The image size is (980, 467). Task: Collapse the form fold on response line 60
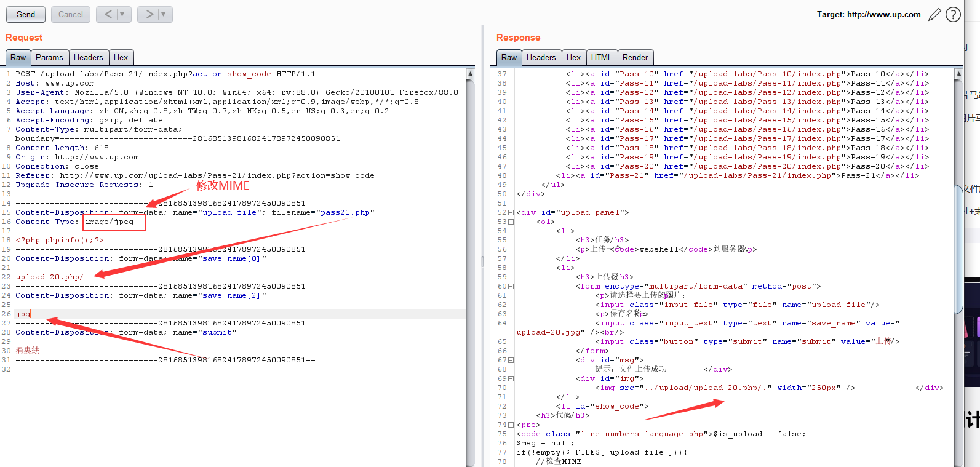[x=511, y=286]
